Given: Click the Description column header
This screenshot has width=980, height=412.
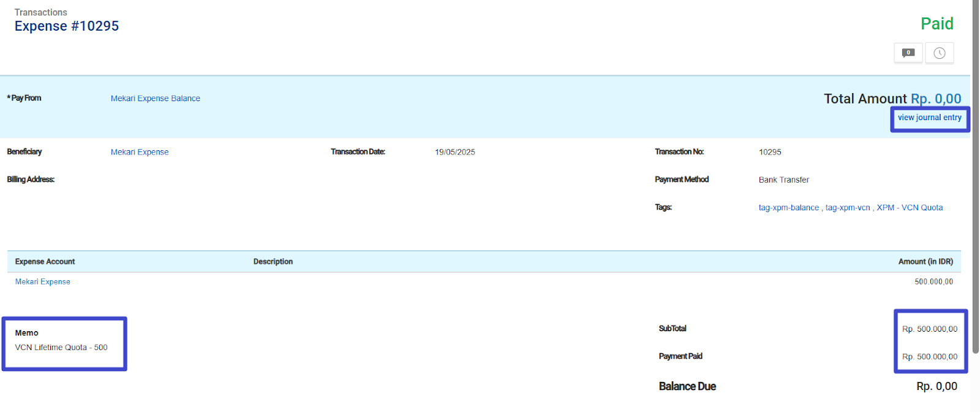Looking at the screenshot, I should 273,262.
